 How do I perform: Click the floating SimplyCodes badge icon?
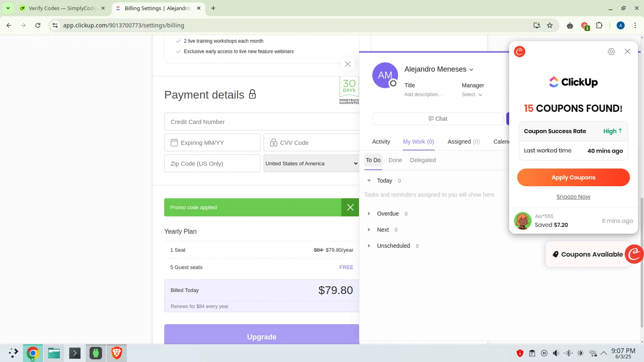click(634, 254)
